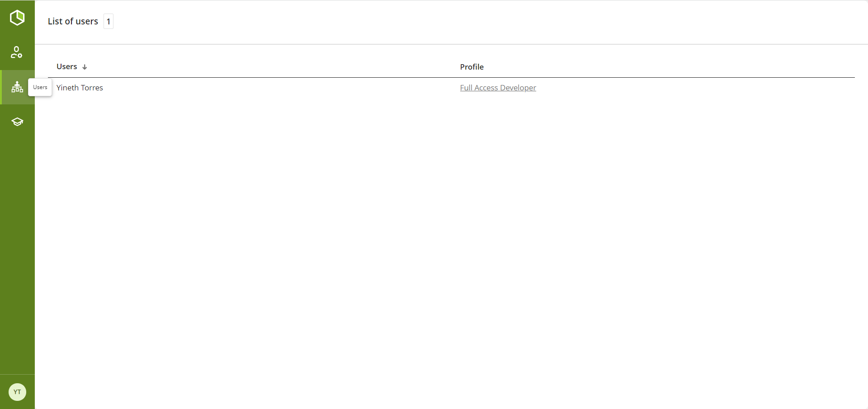The width and height of the screenshot is (868, 409).
Task: Open the Full Access Developer profile link
Action: (498, 88)
